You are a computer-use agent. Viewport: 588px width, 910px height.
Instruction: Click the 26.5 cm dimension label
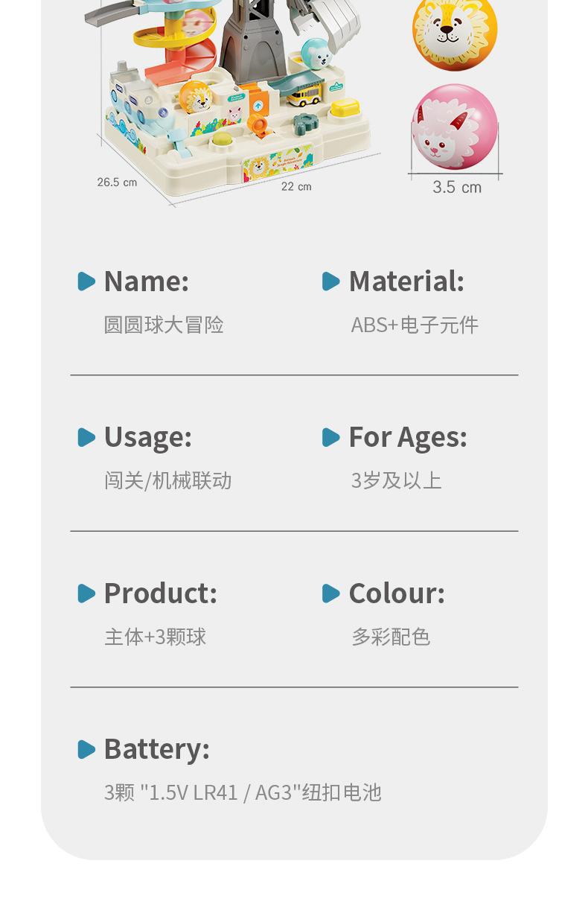point(117,182)
